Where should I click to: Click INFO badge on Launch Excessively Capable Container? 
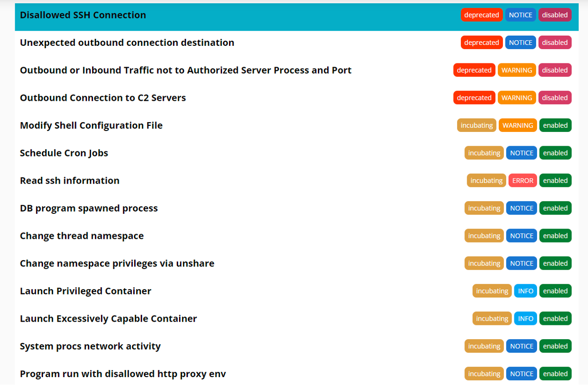526,319
